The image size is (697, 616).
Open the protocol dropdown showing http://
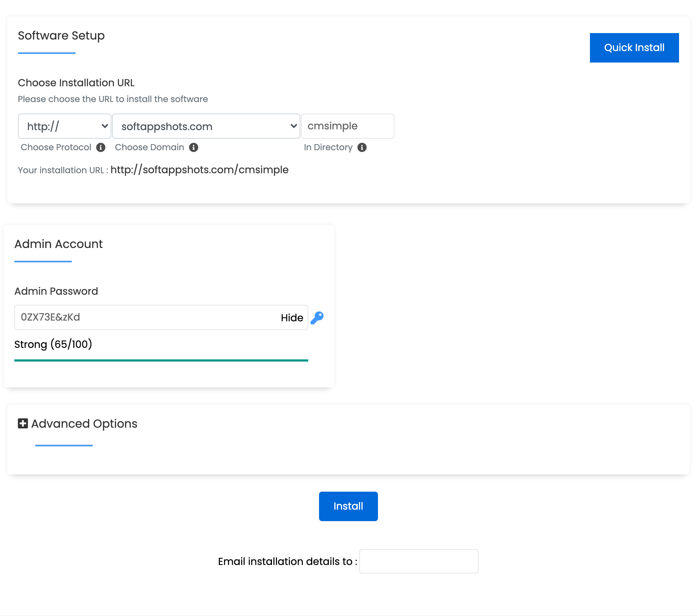(64, 126)
